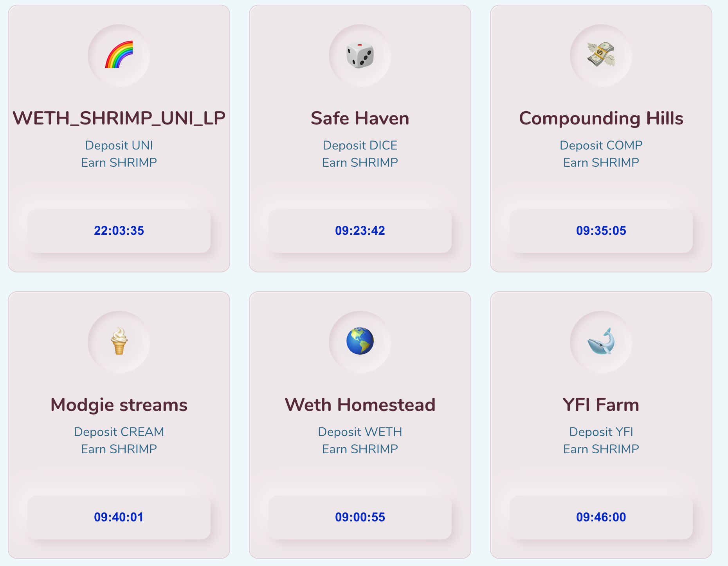Click the dice icon above Safe Haven
The width and height of the screenshot is (728, 566).
tap(360, 55)
